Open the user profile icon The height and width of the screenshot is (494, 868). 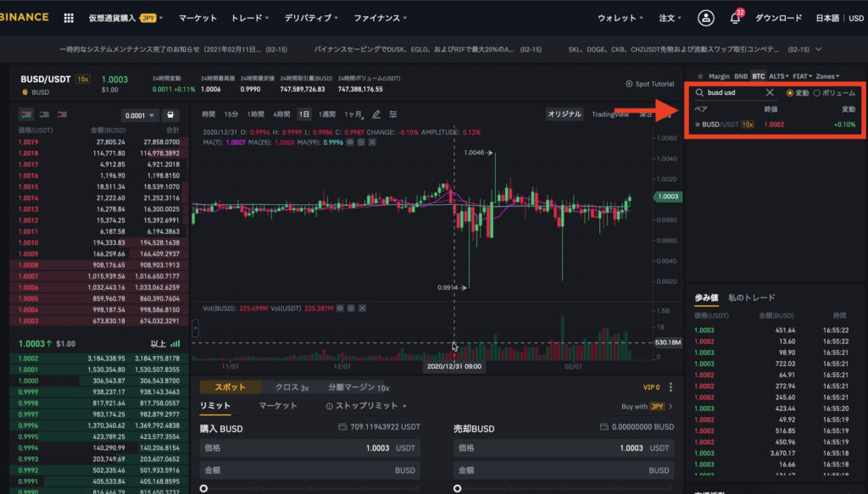705,19
